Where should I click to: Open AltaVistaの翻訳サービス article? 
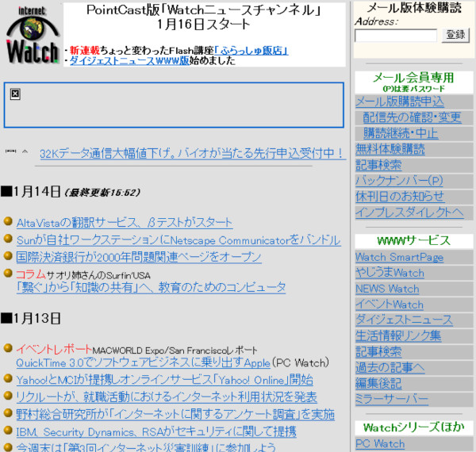click(125, 223)
